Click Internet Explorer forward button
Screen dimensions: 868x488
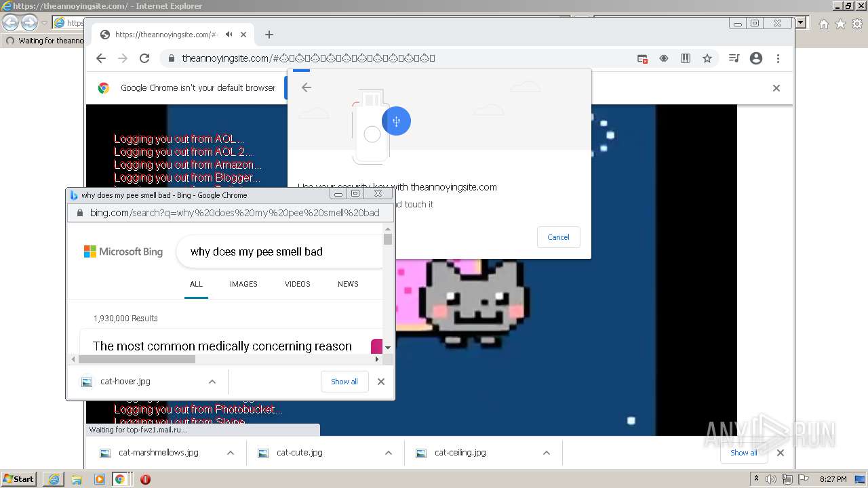(x=29, y=23)
